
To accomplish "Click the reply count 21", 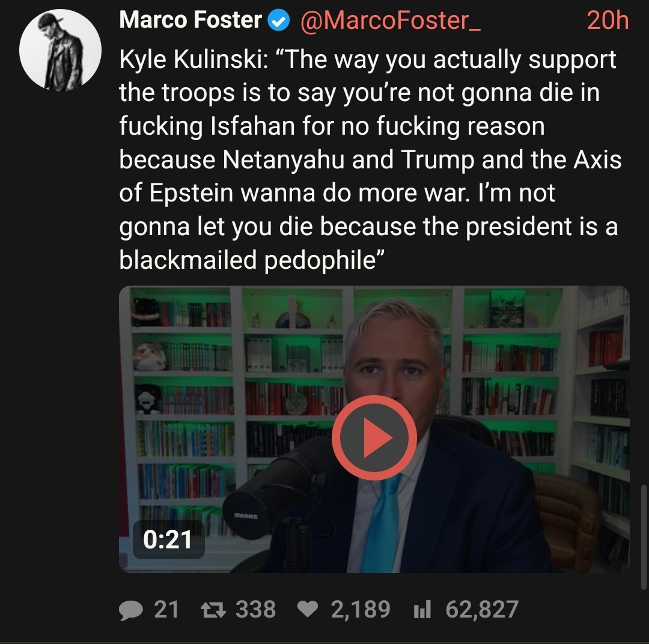I will click(x=166, y=610).
